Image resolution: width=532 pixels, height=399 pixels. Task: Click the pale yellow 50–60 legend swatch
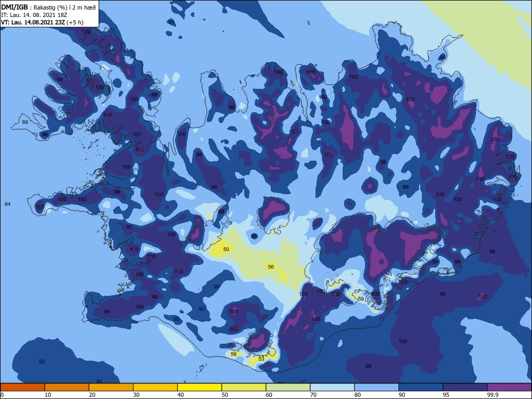coord(244,387)
